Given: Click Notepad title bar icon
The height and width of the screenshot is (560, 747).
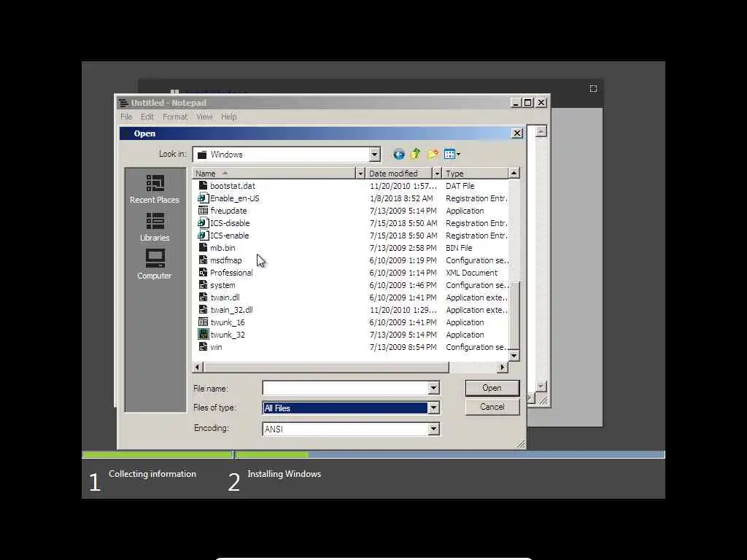Looking at the screenshot, I should click(x=124, y=103).
